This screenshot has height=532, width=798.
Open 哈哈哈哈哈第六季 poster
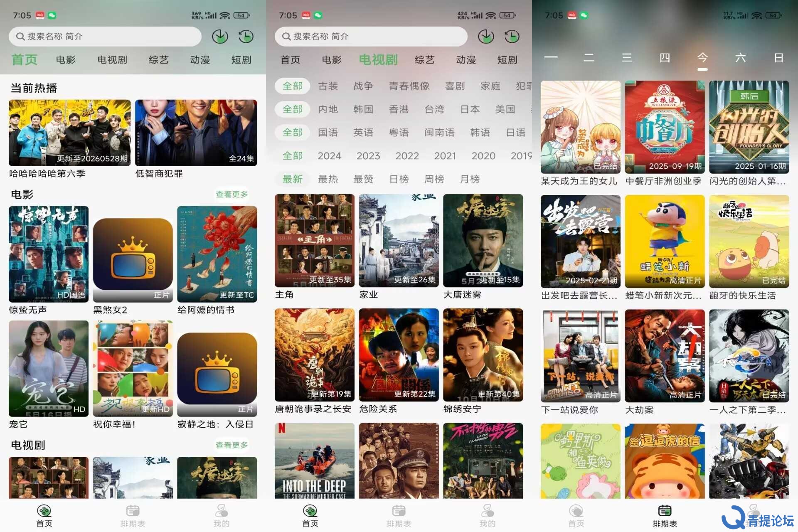tap(70, 133)
